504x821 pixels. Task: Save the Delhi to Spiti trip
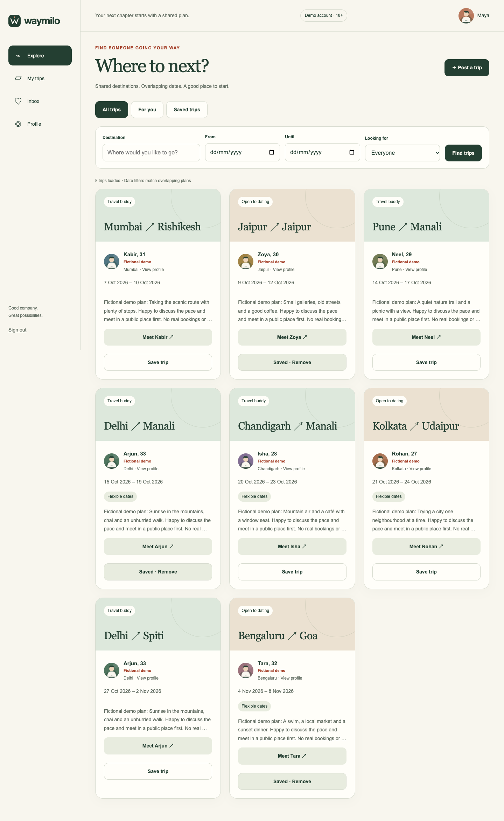(158, 771)
